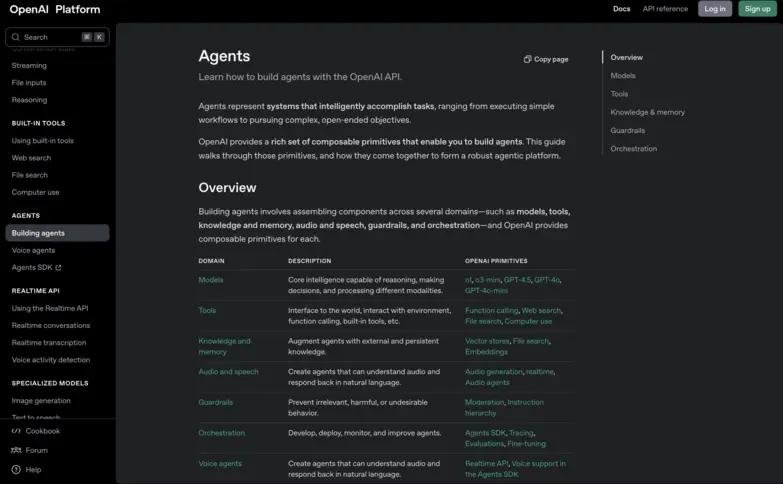Click Guardrails link in Domain column
The height and width of the screenshot is (484, 783).
215,402
